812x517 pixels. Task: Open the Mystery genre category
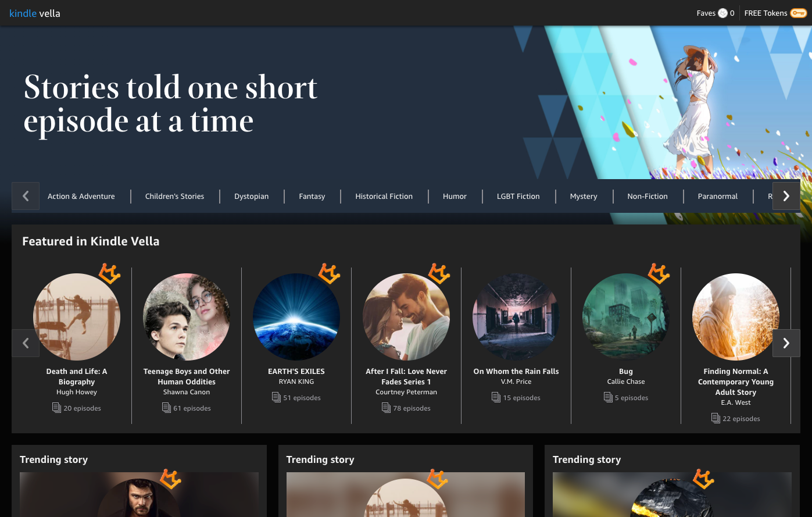[x=584, y=196]
